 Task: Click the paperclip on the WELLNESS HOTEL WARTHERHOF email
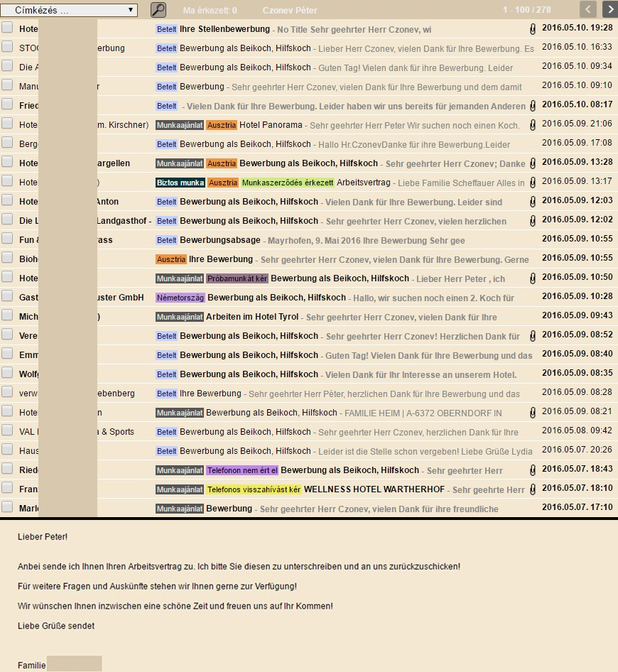tap(532, 489)
